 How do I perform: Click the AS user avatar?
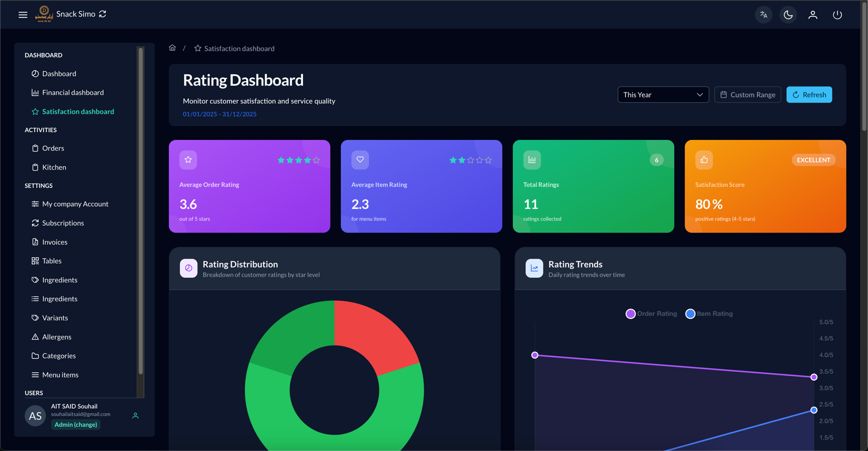tap(35, 416)
